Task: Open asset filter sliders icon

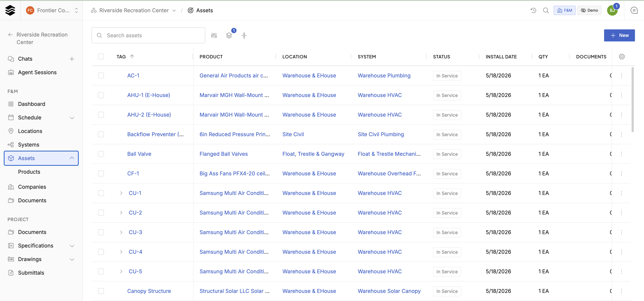Action: coord(214,35)
